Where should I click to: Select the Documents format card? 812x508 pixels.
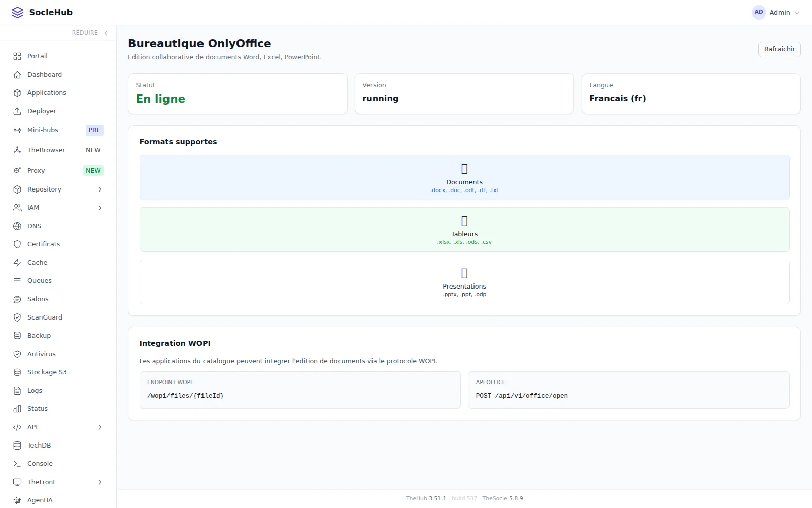tap(464, 177)
